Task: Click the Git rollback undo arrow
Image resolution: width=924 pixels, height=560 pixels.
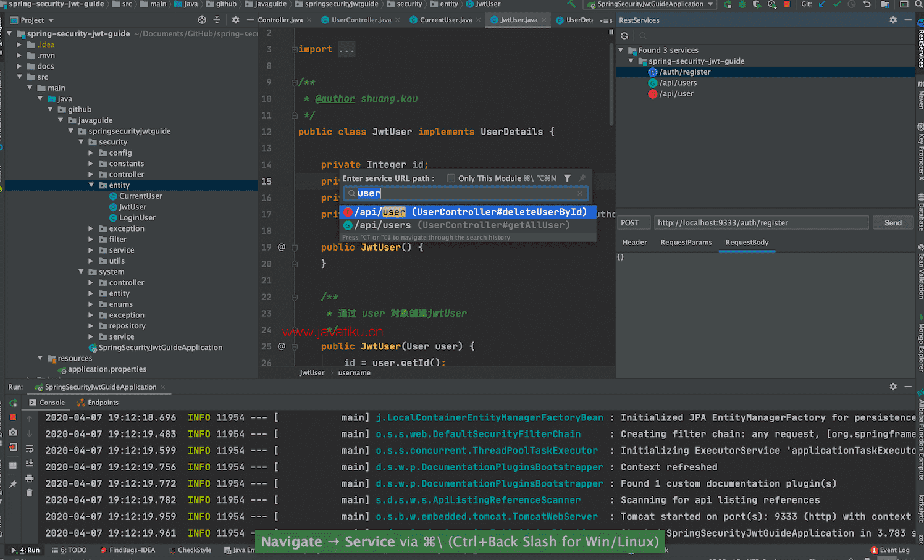Action: coord(867,4)
